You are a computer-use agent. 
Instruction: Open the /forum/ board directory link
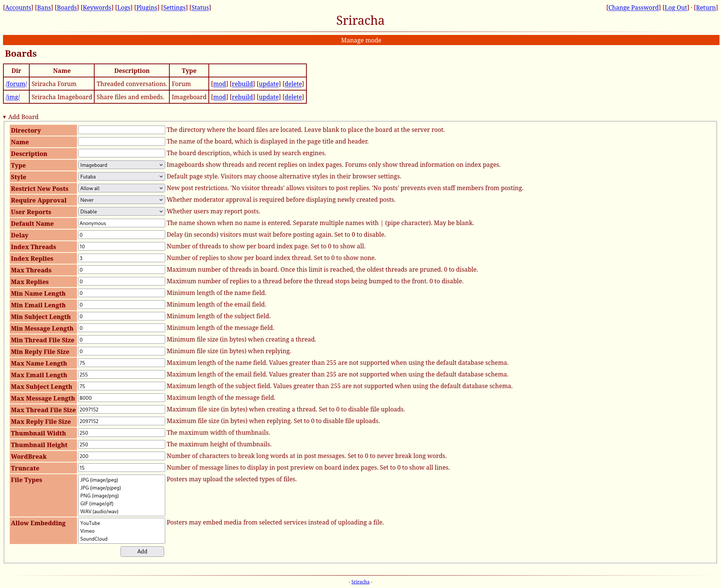pyautogui.click(x=16, y=84)
